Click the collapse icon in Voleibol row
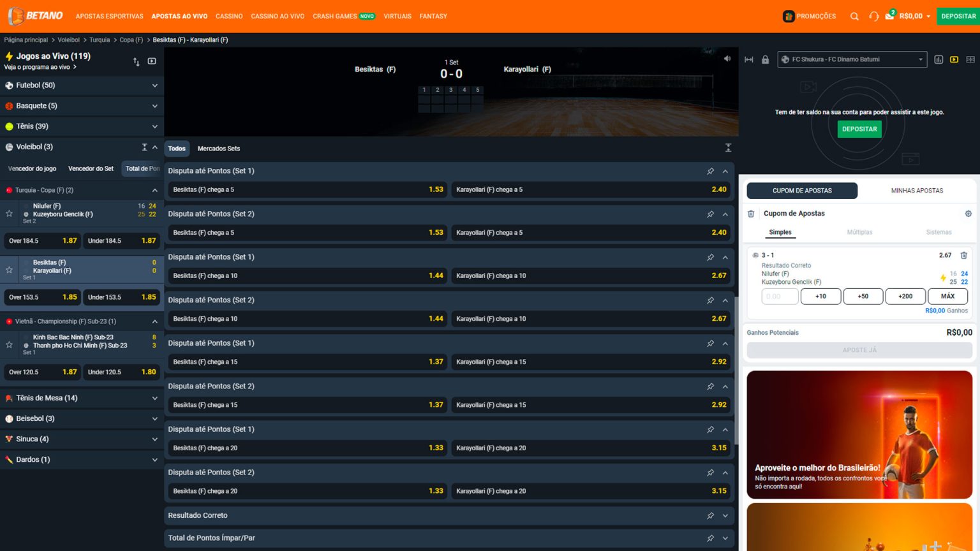Viewport: 980px width, 551px height. [x=145, y=147]
